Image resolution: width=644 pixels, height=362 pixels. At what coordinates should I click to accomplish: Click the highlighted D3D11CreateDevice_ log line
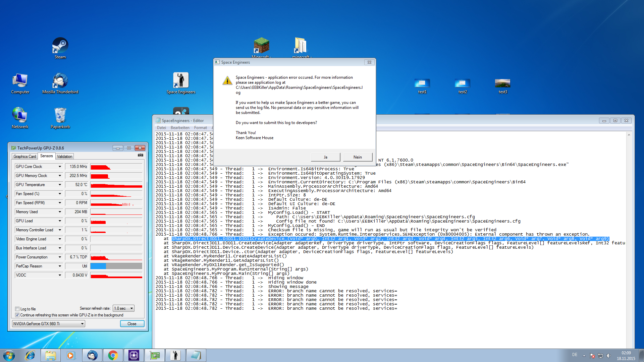pos(390,239)
